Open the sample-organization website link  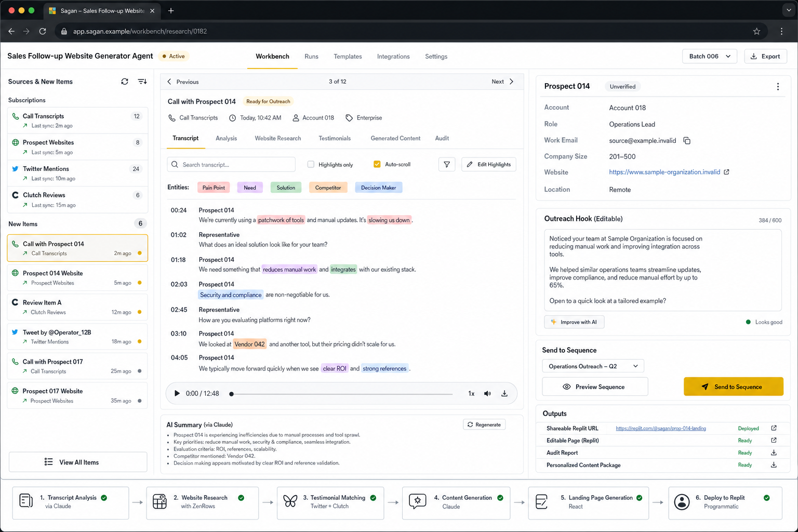[x=664, y=172]
